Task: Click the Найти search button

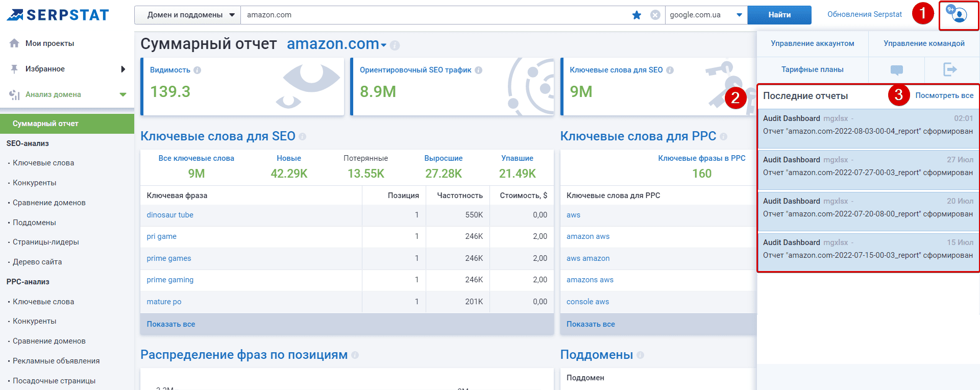Action: point(779,15)
